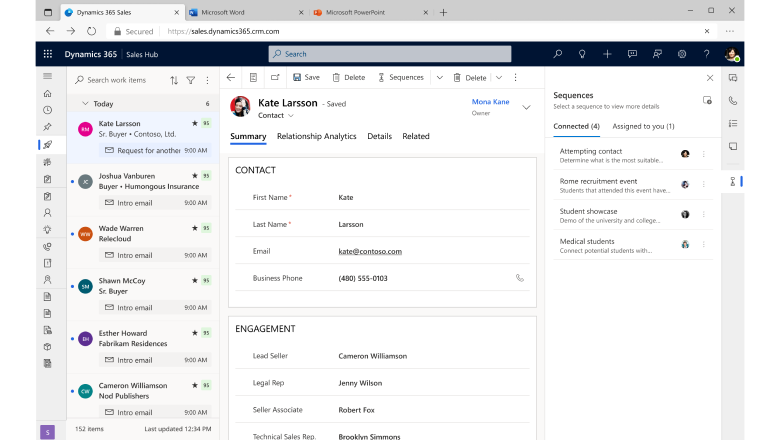The image size is (780, 440).
Task: Click the Sequences command button
Action: pos(400,78)
